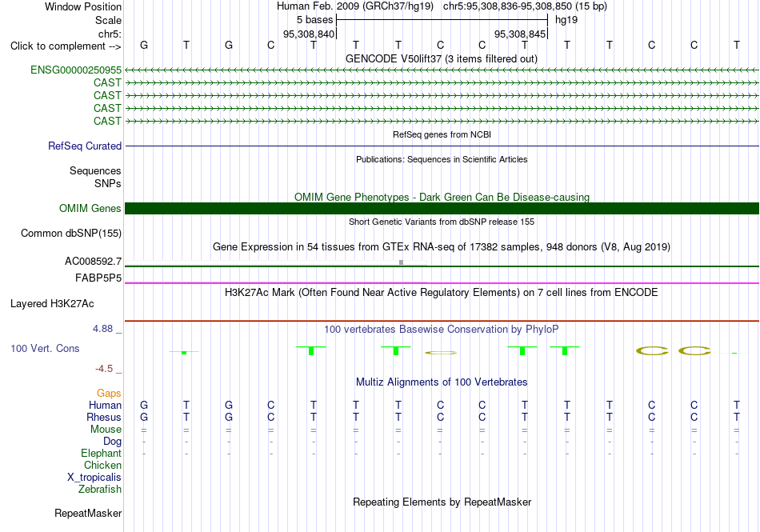This screenshot has width=760, height=532.
Task: Select the Mouse alignment row label
Action: [106, 430]
